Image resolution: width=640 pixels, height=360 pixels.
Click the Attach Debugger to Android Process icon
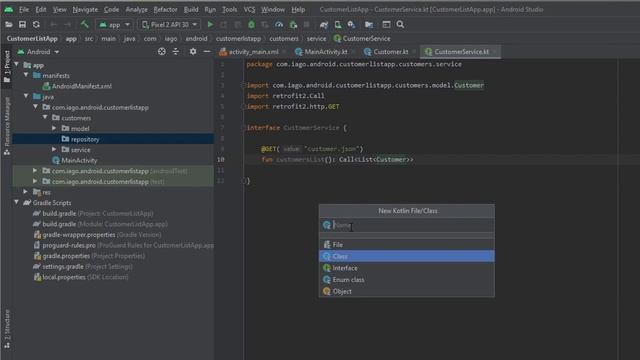pos(293,24)
